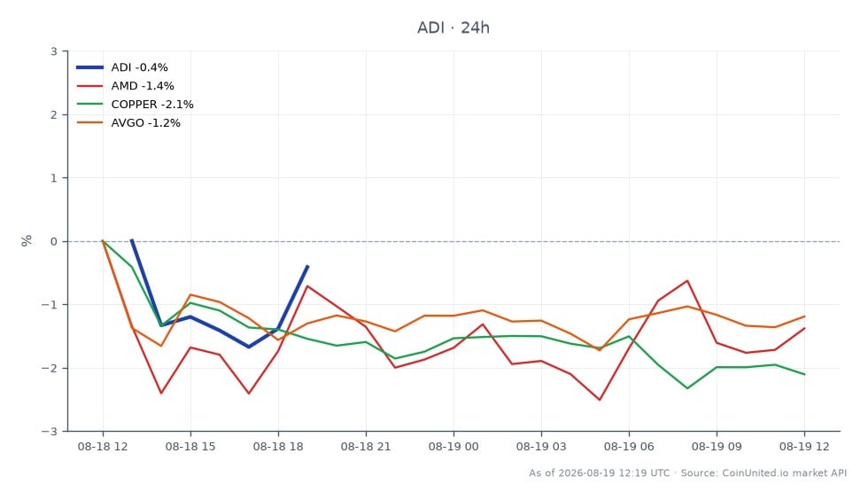
Task: Click the % y-axis title
Action: coord(27,240)
